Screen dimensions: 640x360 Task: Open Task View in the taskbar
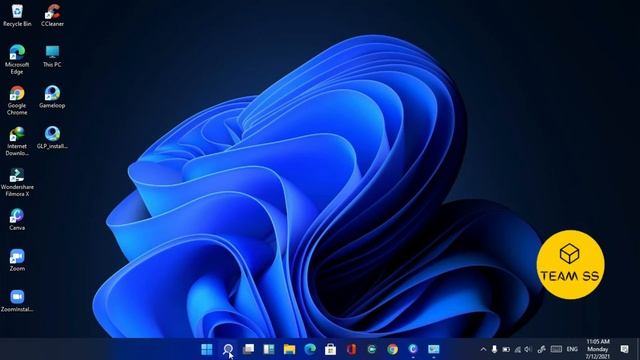tap(248, 349)
